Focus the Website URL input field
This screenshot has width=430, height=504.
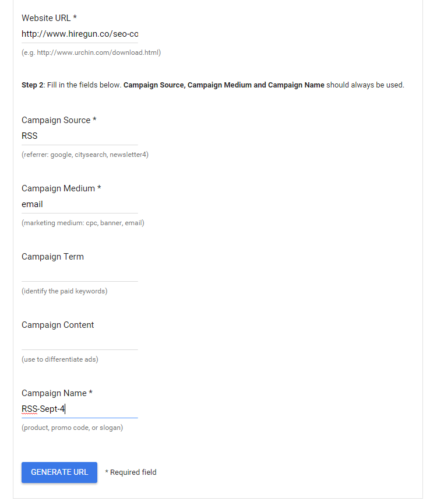point(80,34)
